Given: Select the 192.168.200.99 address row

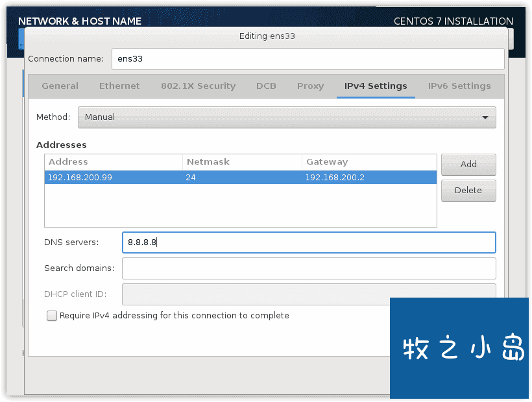Looking at the screenshot, I should (240, 178).
